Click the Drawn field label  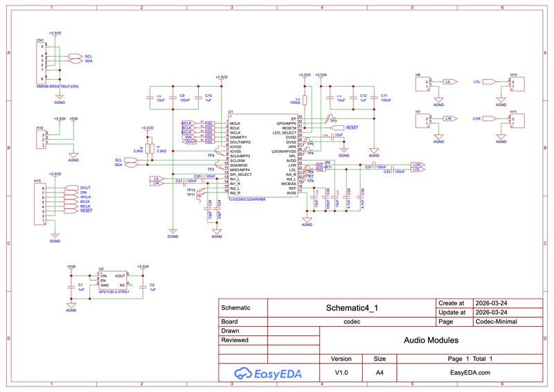point(230,331)
